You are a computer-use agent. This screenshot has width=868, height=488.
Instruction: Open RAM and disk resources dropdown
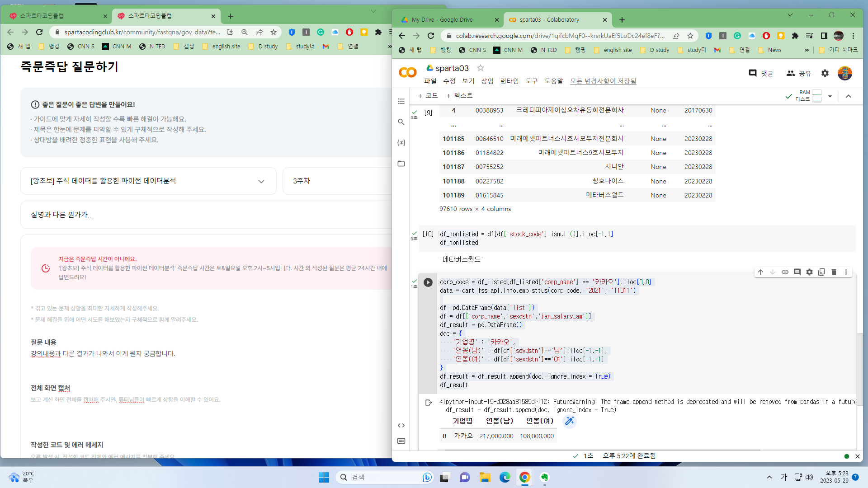[x=830, y=96]
